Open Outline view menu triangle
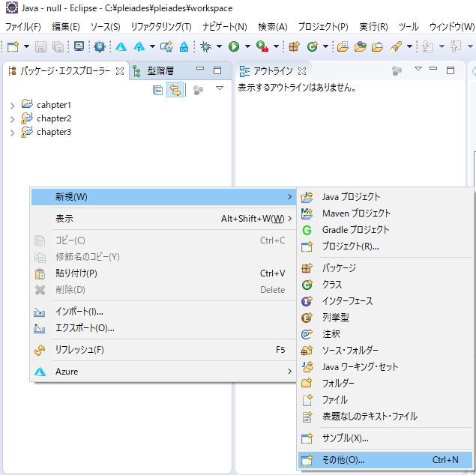Screen dimensions: 476x475 click(418, 69)
